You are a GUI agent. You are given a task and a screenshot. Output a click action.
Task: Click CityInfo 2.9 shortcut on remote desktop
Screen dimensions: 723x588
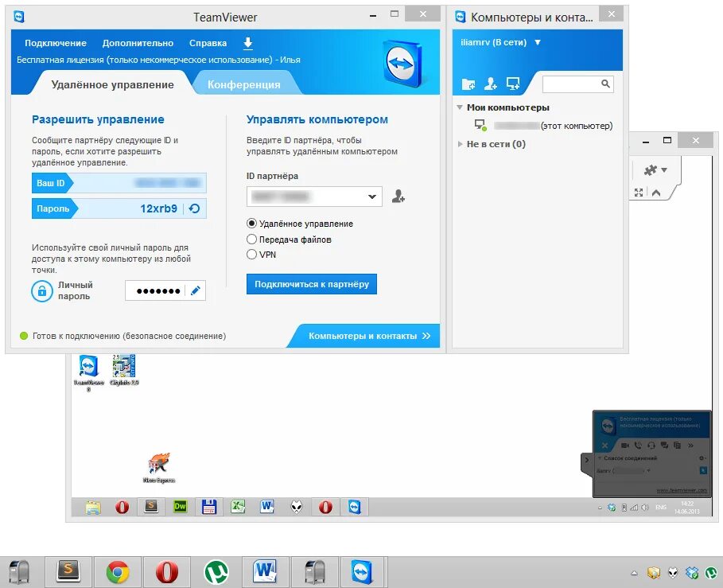[124, 370]
